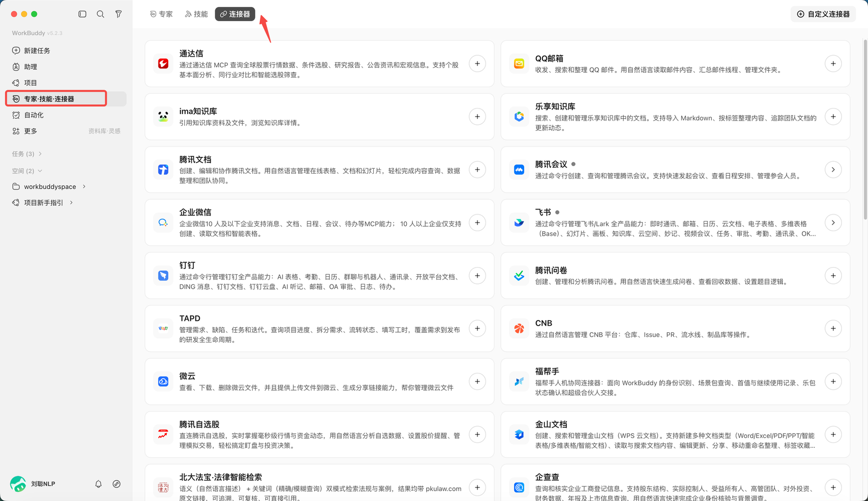Add the 企业微信 connector
The height and width of the screenshot is (501, 868).
477,223
